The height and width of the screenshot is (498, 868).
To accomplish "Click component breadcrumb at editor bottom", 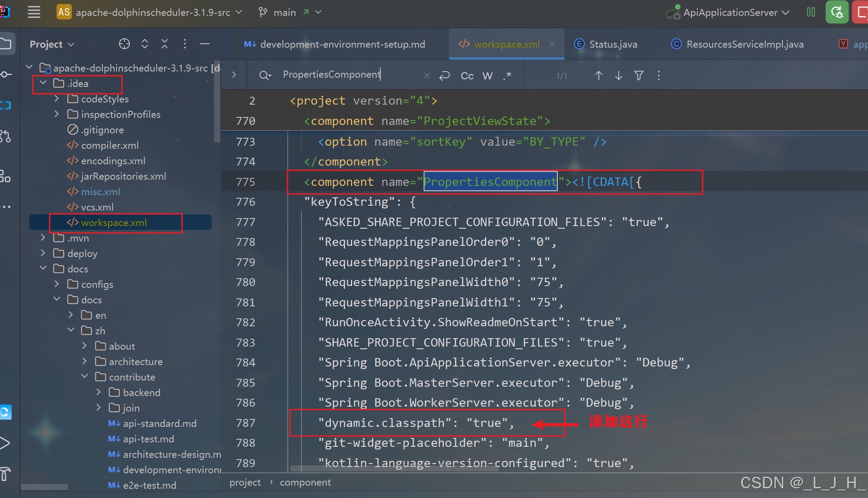I will click(305, 483).
